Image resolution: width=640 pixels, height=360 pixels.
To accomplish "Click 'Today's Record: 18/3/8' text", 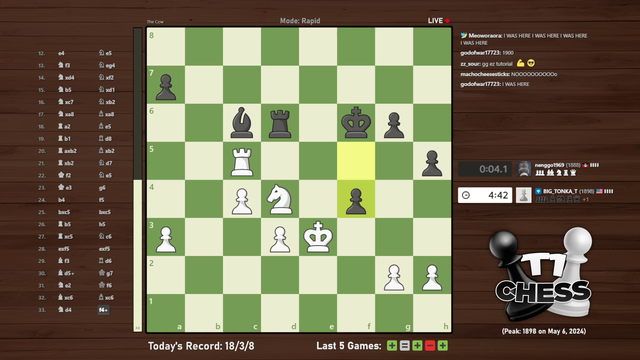I will pyautogui.click(x=201, y=346).
